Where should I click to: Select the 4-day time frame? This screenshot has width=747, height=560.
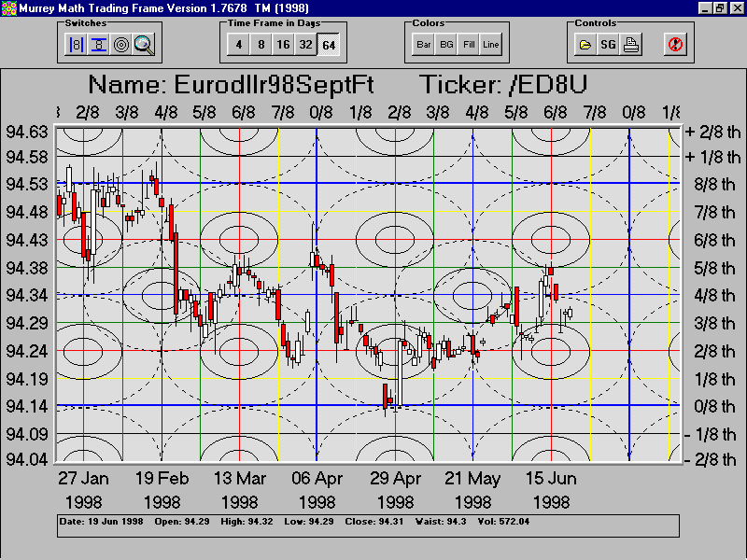tap(239, 44)
